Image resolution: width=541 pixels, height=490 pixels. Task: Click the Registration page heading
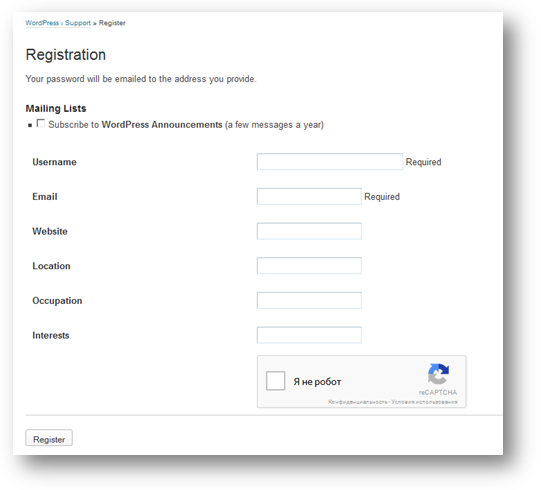pos(66,55)
